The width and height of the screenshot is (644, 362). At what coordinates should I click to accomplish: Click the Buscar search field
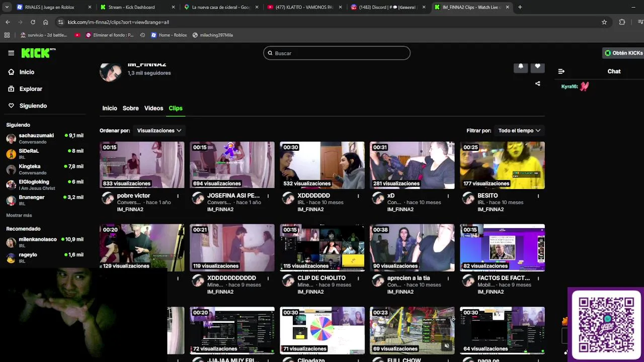click(337, 53)
